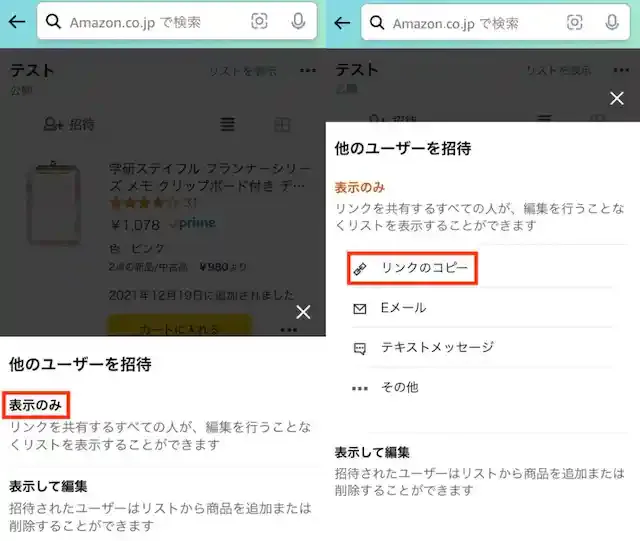Focus the Amazon.co.jp search field in right screen

(x=495, y=22)
